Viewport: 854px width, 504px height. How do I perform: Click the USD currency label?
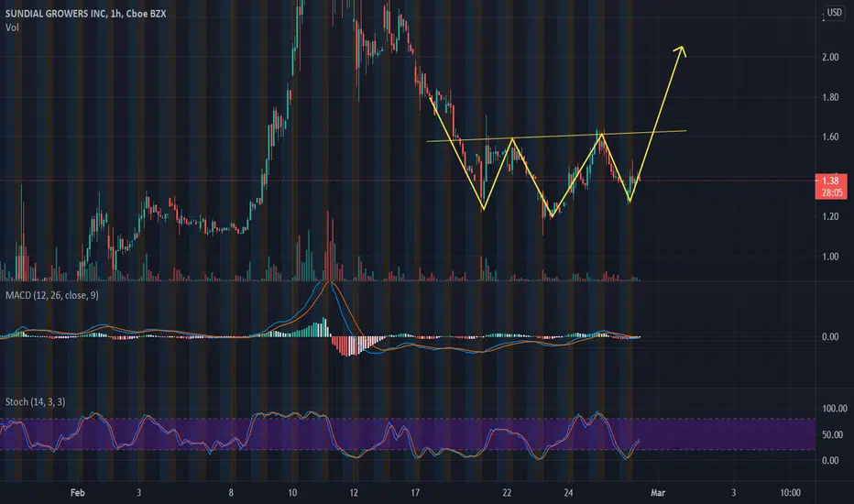point(834,12)
